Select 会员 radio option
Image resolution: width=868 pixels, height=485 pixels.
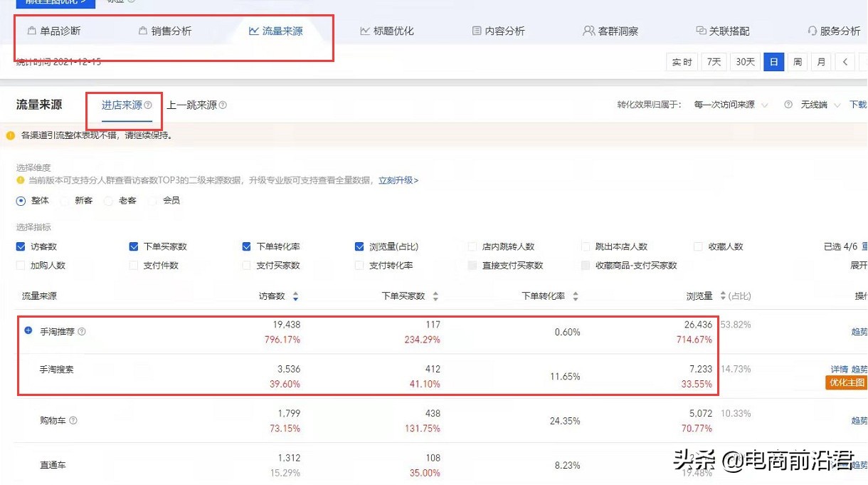coord(153,201)
